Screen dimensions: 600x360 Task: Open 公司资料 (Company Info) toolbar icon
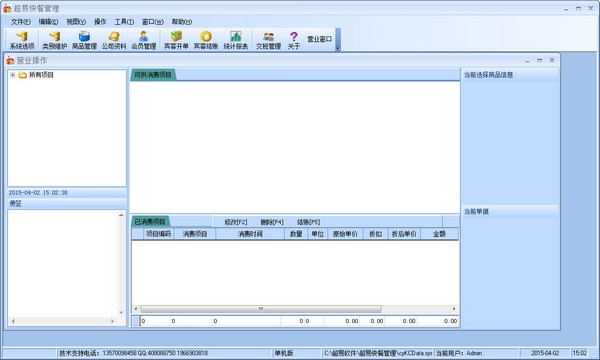[x=114, y=40]
